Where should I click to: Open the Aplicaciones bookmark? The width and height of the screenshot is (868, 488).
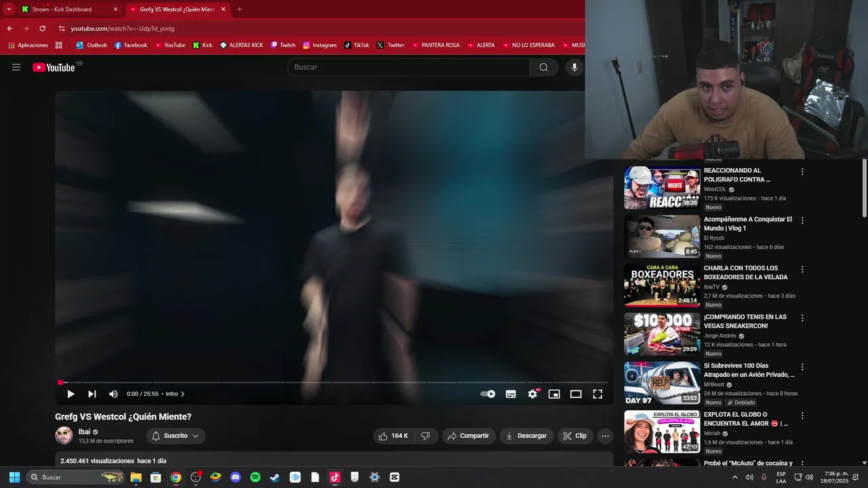coord(28,45)
